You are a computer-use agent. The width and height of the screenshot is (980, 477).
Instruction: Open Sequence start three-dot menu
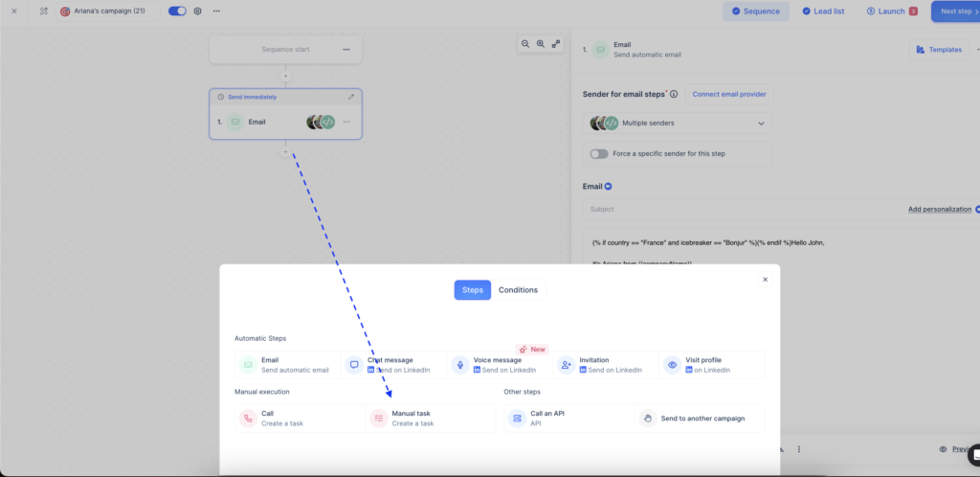[x=346, y=50]
